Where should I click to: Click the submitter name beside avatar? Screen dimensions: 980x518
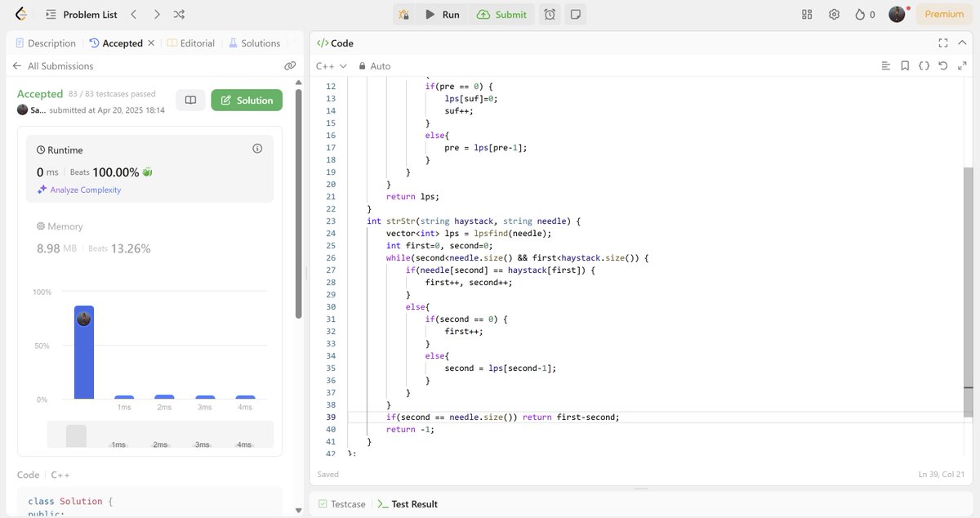[x=38, y=110]
